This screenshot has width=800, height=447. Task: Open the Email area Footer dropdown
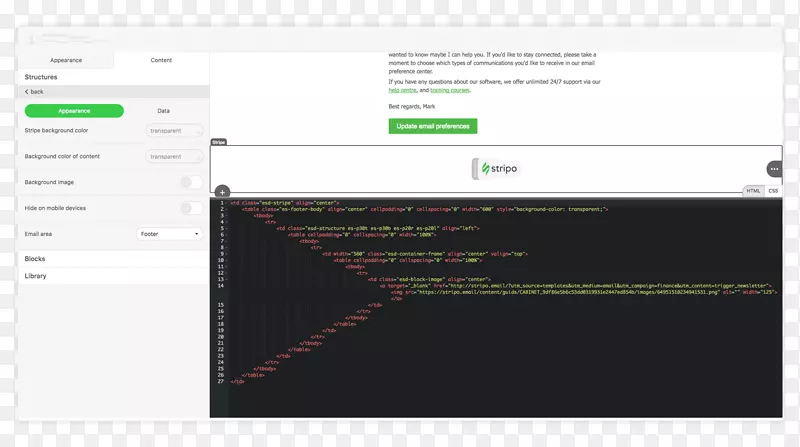169,234
